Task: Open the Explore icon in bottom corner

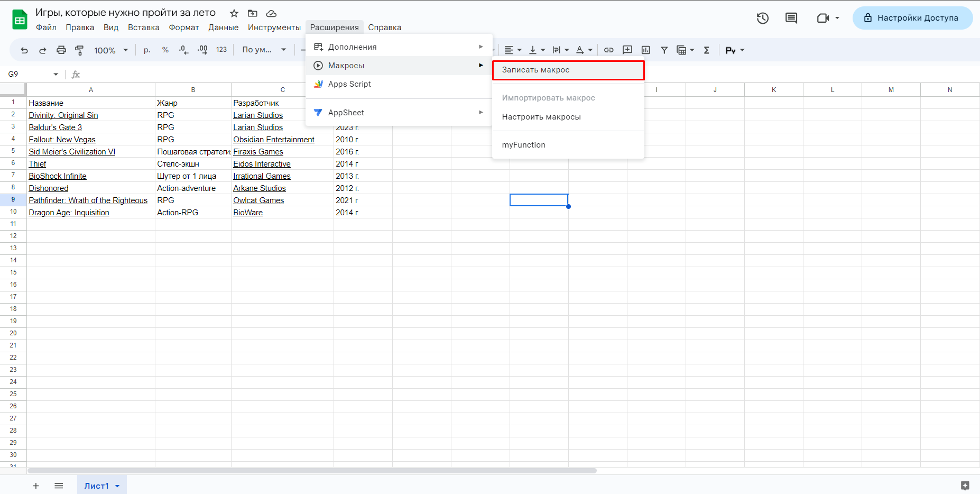Action: point(965,486)
